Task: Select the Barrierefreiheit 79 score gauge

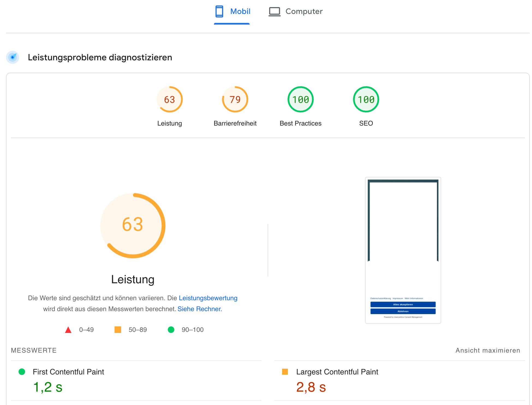Action: click(x=235, y=99)
